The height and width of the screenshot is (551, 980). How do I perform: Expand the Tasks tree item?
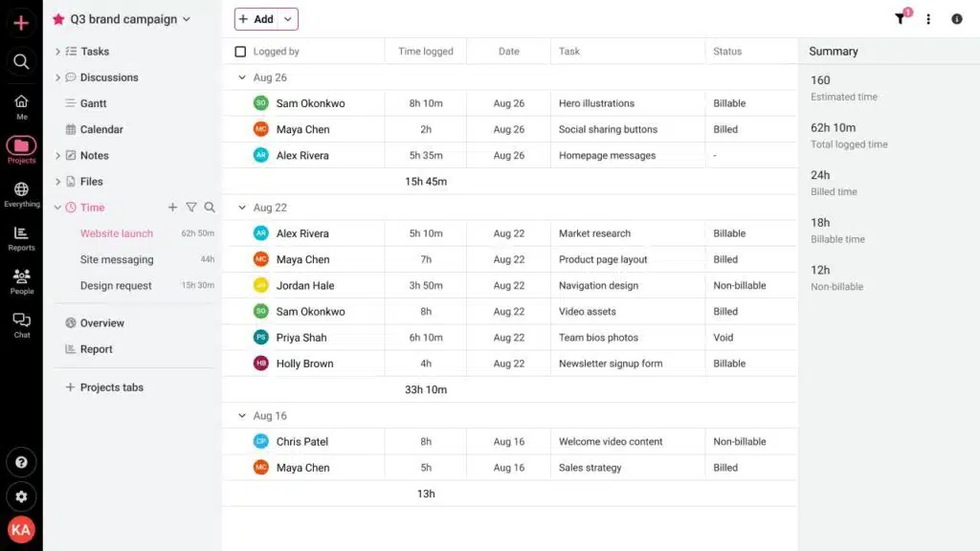[57, 52]
